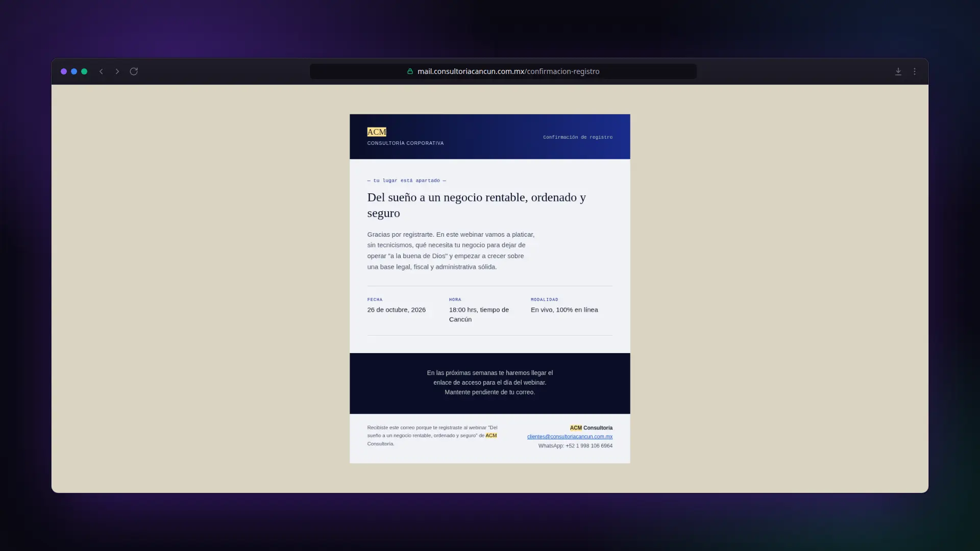Click the ACM logo in email header
This screenshot has width=980, height=551.
(377, 132)
